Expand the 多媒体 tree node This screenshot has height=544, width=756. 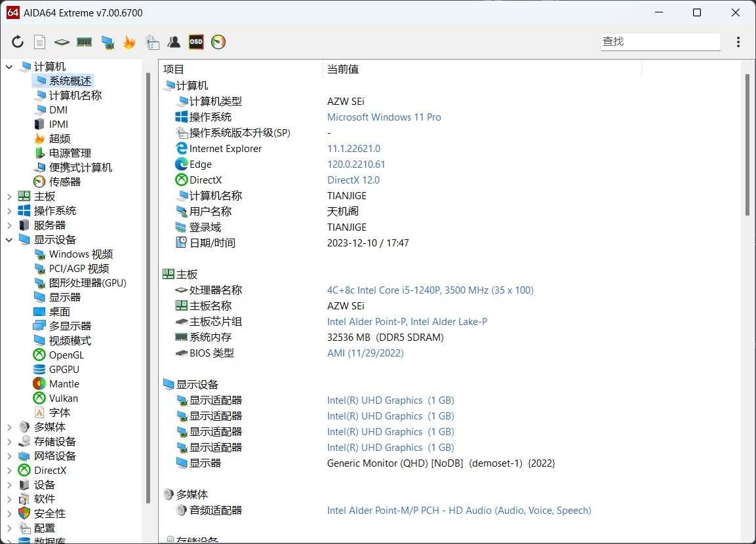(x=9, y=427)
